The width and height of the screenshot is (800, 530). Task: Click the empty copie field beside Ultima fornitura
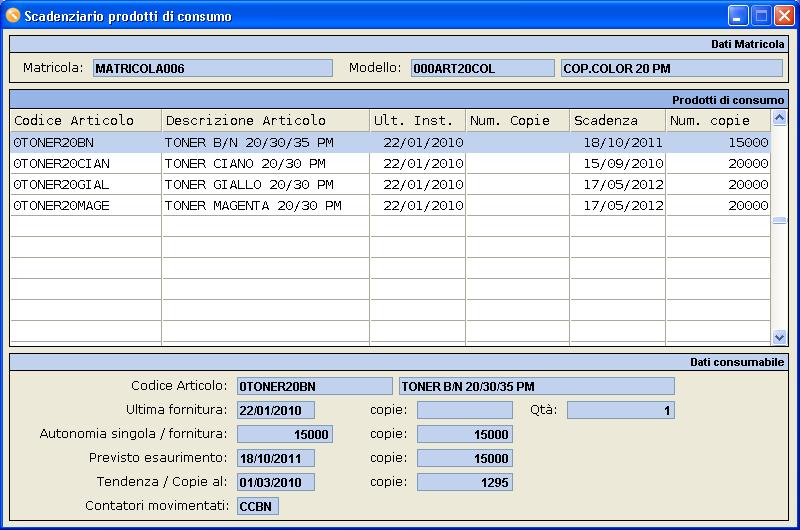click(465, 410)
